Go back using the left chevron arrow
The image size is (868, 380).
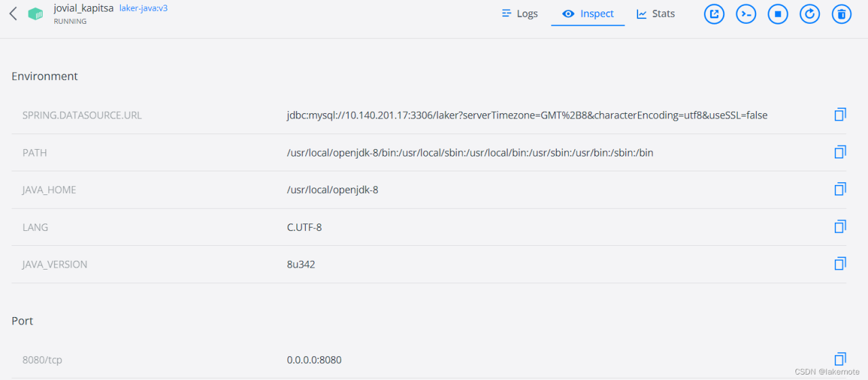tap(13, 14)
